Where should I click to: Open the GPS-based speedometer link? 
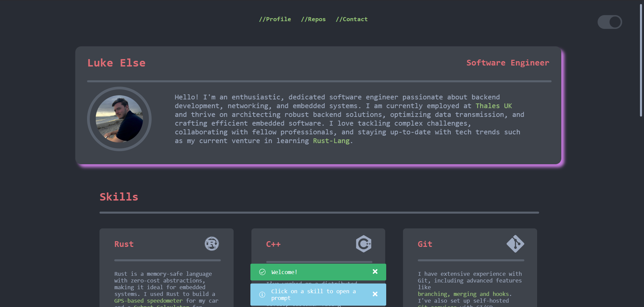pyautogui.click(x=148, y=301)
